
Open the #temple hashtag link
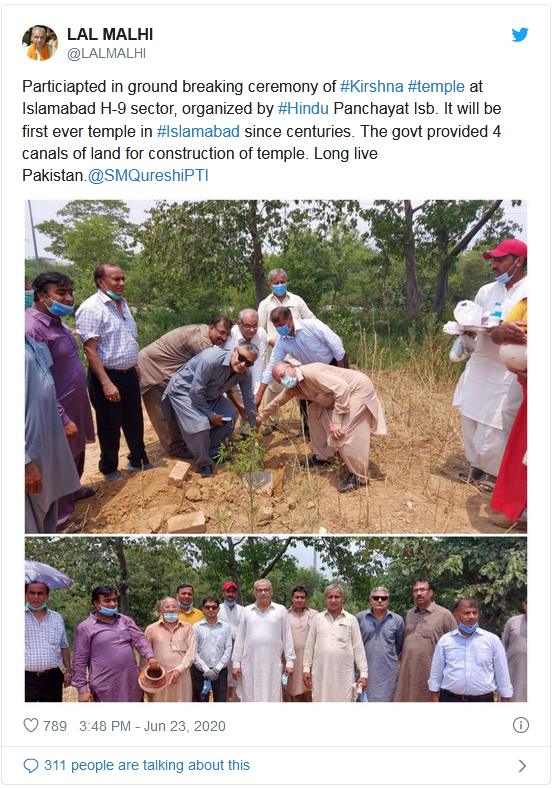coord(436,86)
